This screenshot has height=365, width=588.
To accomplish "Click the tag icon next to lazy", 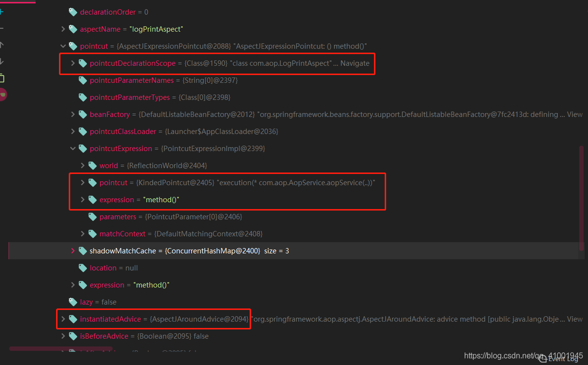I will [73, 302].
